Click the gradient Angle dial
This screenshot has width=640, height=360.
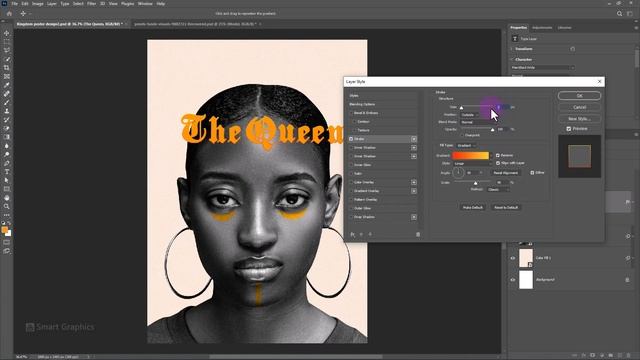458,173
